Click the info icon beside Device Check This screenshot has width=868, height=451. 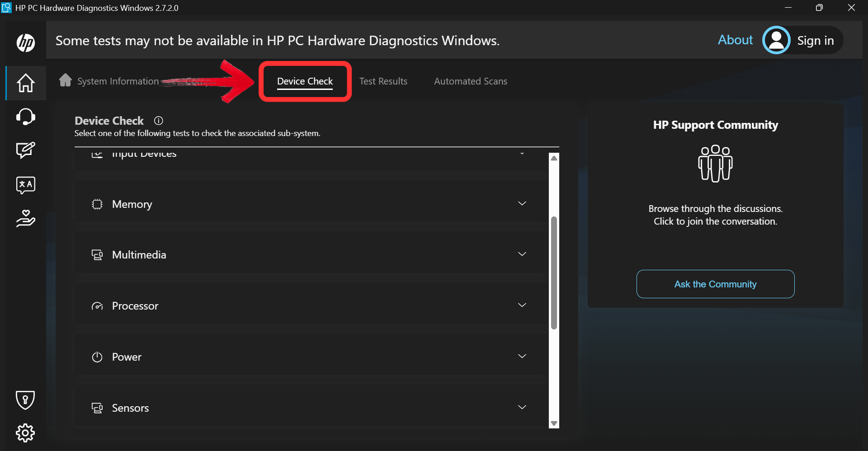tap(158, 120)
